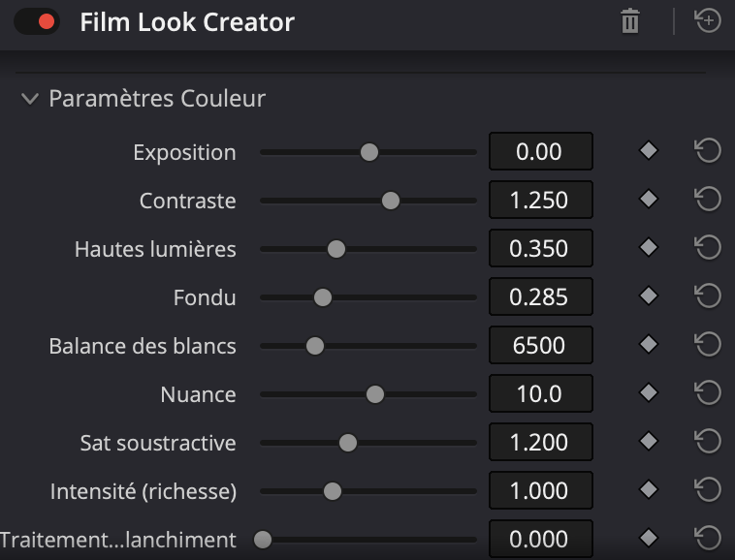Image resolution: width=735 pixels, height=560 pixels.
Task: Click the Exposition slider handle
Action: [368, 152]
